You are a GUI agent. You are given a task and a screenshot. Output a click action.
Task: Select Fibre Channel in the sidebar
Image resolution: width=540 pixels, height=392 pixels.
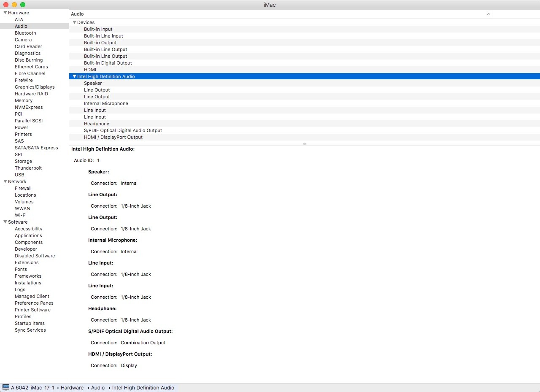point(30,73)
